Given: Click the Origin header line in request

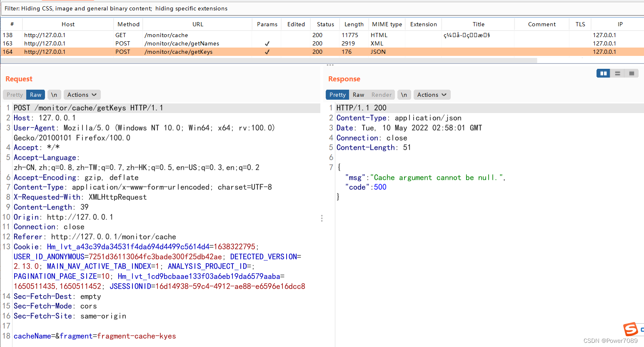Looking at the screenshot, I should click(63, 217).
